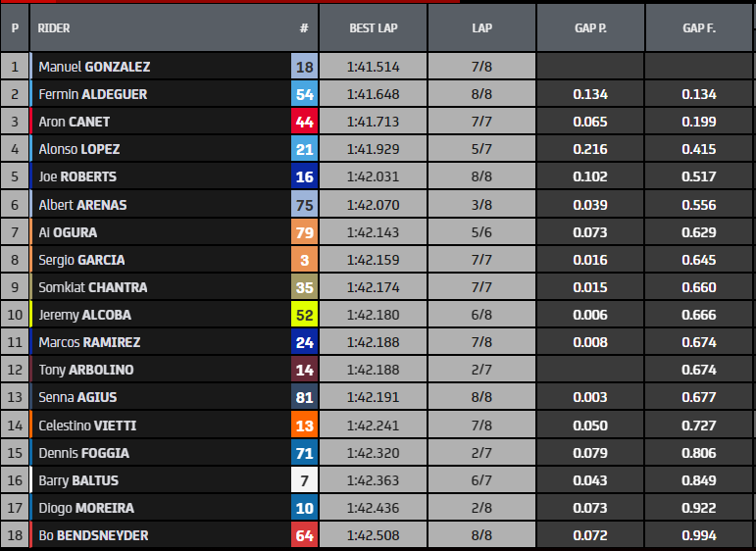
Task: Select rider Bo BENDSNEYDER
Action: tap(93, 535)
